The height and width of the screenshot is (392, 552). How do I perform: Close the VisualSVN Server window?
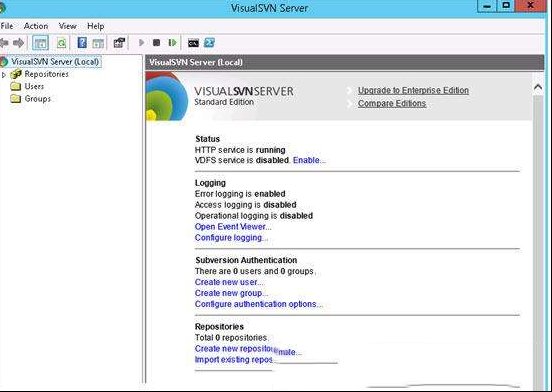[x=530, y=6]
